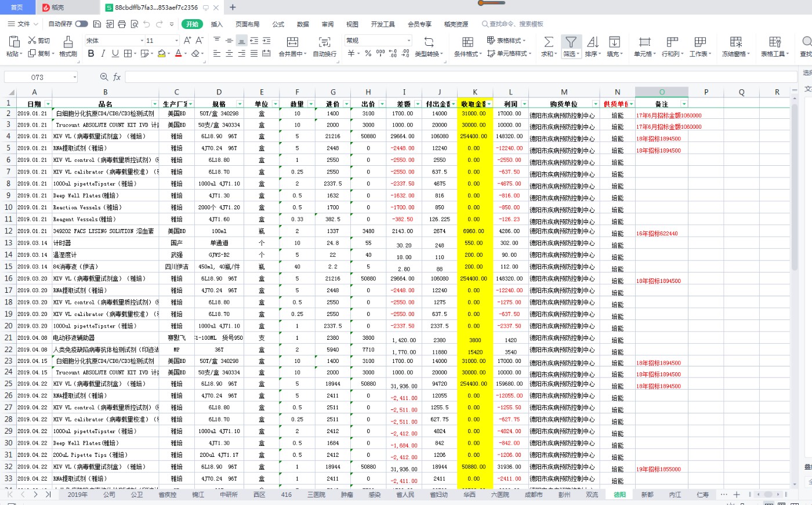This screenshot has width=812, height=505.
Task: Click the Start (开始) ribbon button
Action: (x=192, y=24)
